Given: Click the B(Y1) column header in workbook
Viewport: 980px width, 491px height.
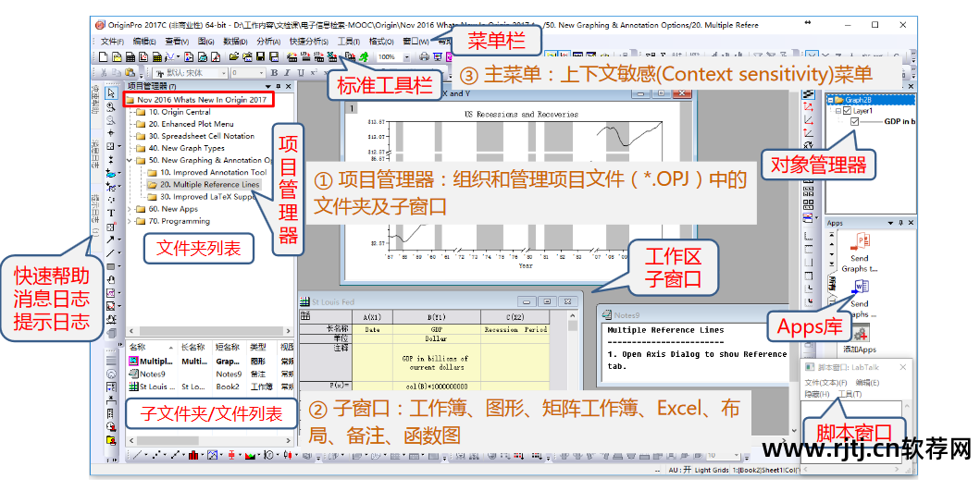Looking at the screenshot, I should 436,317.
